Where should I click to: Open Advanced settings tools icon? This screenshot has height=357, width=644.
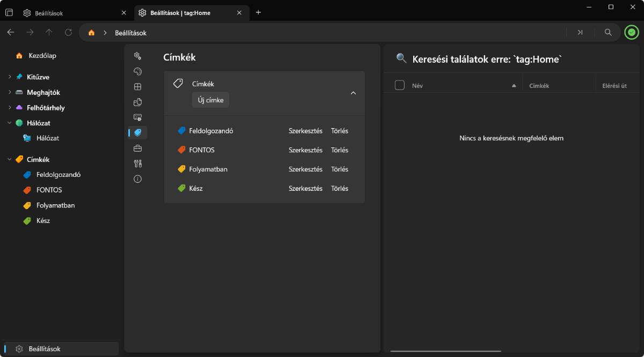(x=137, y=163)
